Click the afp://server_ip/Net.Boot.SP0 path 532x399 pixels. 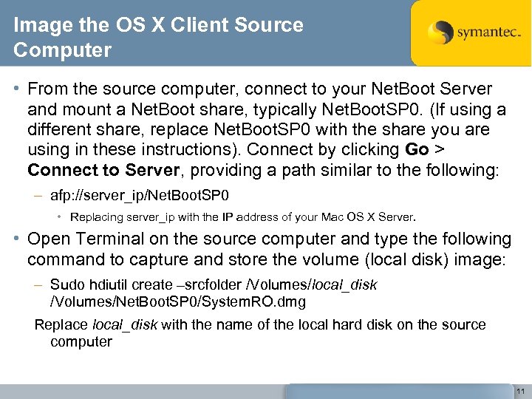[x=140, y=196]
